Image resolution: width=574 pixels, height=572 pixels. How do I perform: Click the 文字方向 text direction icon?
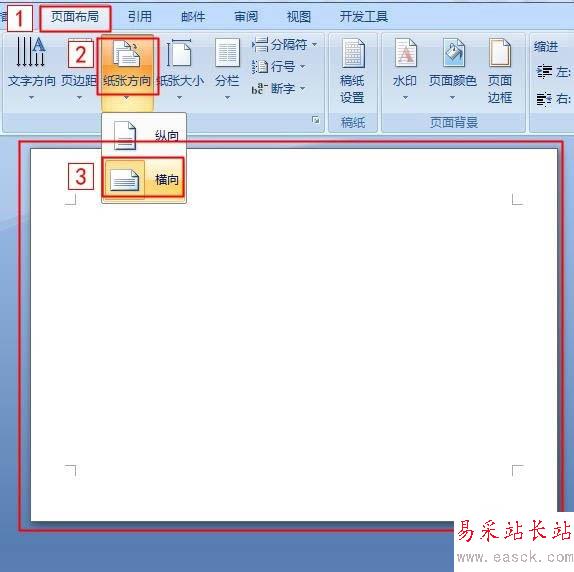point(31,52)
